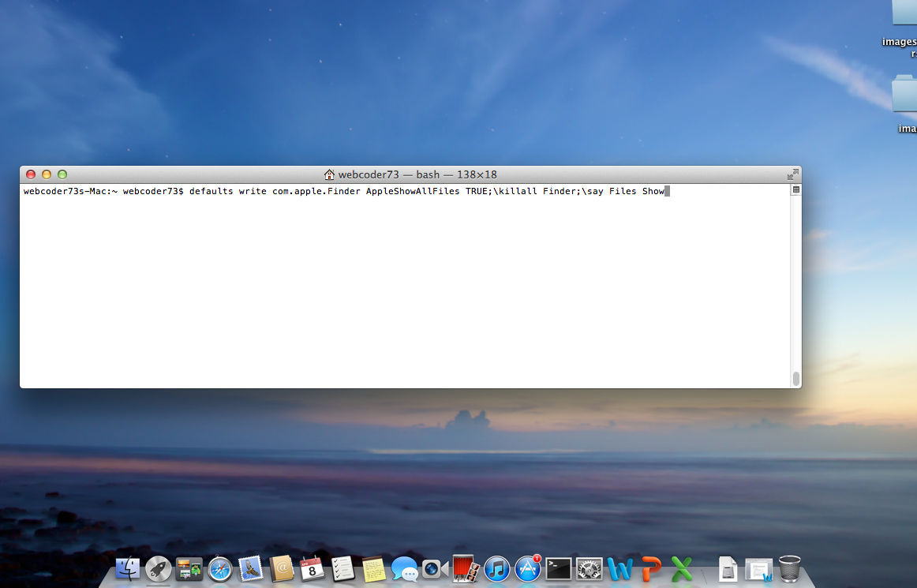917x588 pixels.
Task: Open Reminders checklist icon in dock
Action: point(342,568)
